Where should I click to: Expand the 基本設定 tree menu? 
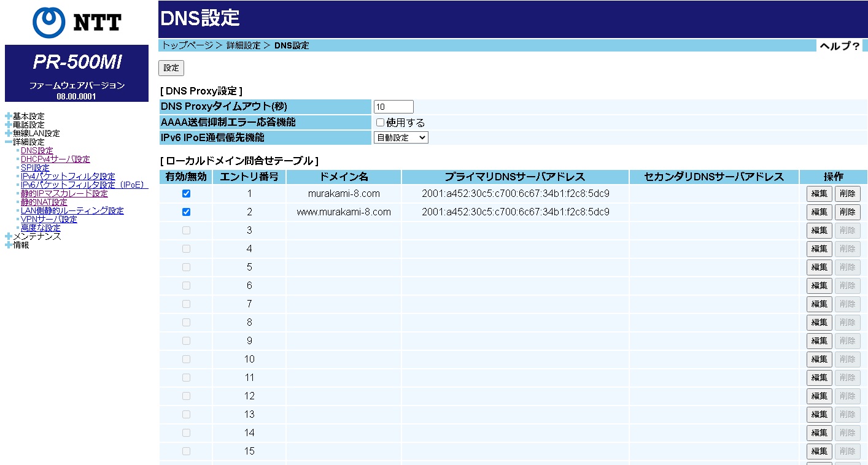click(x=9, y=117)
